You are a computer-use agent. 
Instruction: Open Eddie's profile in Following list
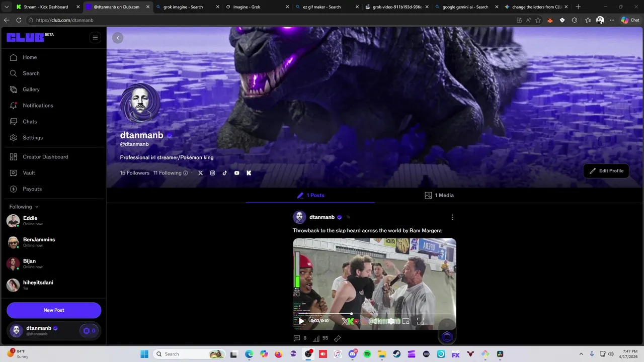[x=53, y=221]
